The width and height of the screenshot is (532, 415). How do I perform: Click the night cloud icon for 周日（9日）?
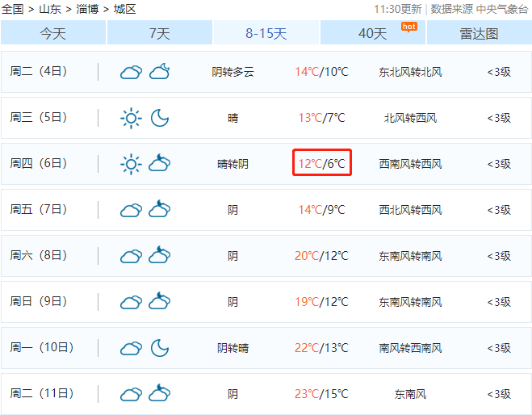coord(160,300)
